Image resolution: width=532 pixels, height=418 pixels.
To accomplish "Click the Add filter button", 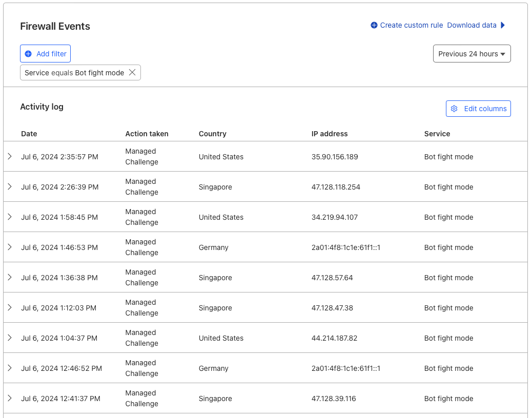I will pyautogui.click(x=45, y=54).
